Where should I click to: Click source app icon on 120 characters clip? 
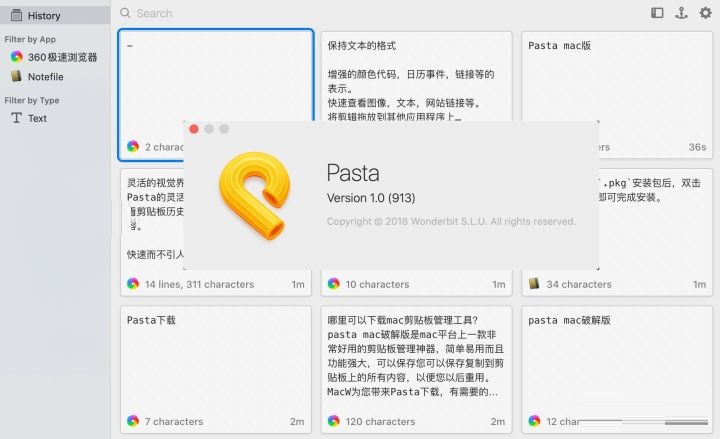(x=333, y=421)
